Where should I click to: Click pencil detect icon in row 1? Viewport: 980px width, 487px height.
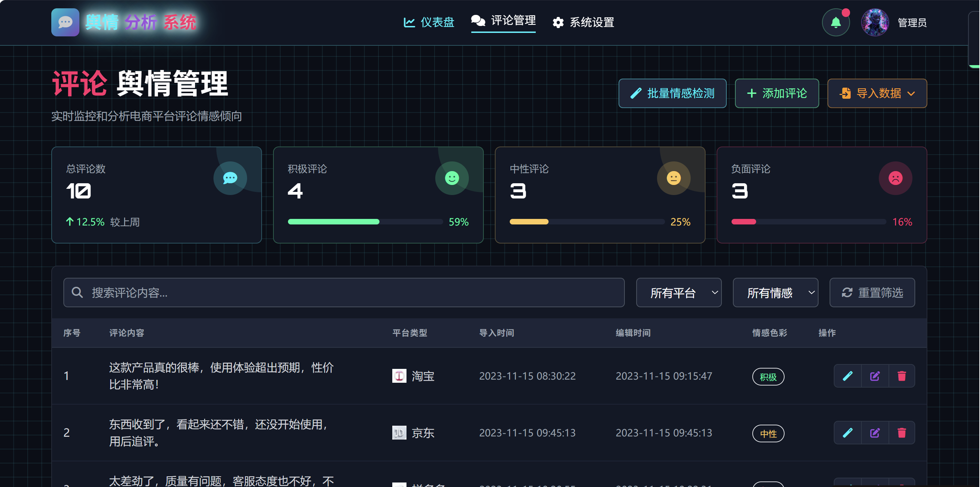pyautogui.click(x=848, y=376)
